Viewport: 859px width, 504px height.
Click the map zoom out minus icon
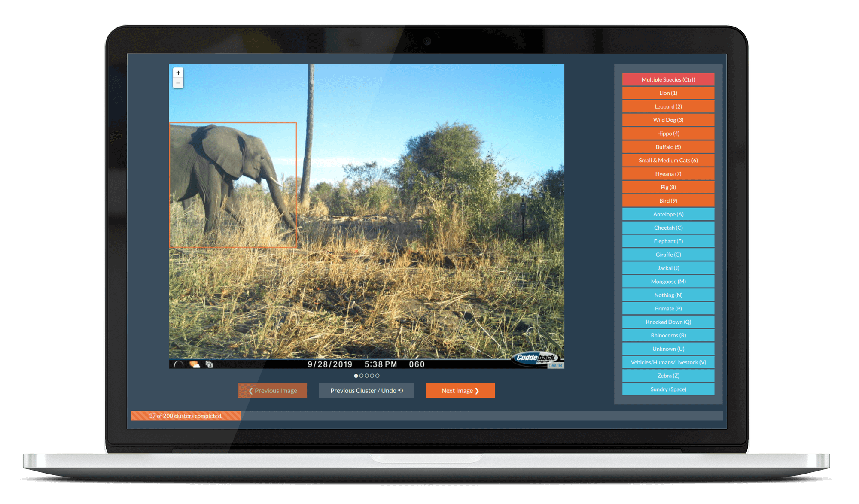[x=178, y=83]
